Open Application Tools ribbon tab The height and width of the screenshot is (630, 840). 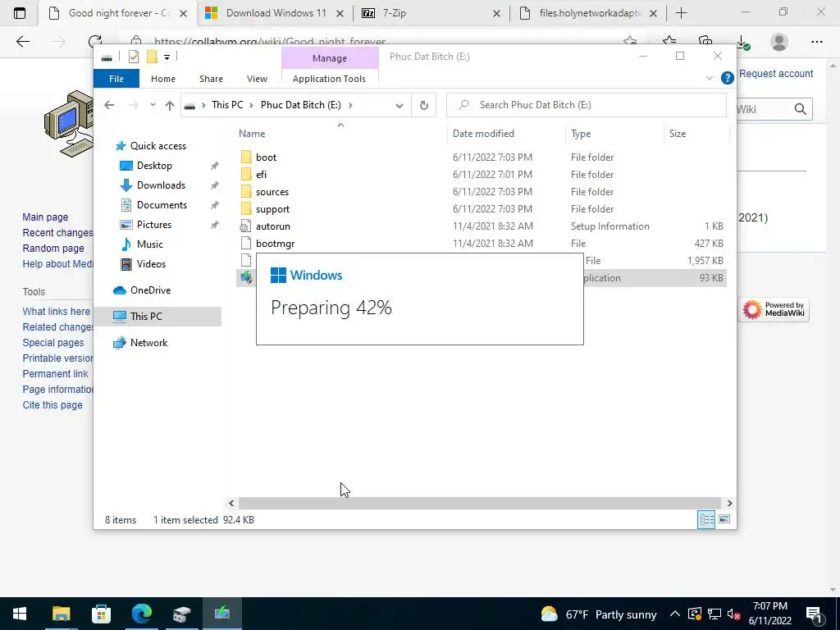pyautogui.click(x=329, y=79)
